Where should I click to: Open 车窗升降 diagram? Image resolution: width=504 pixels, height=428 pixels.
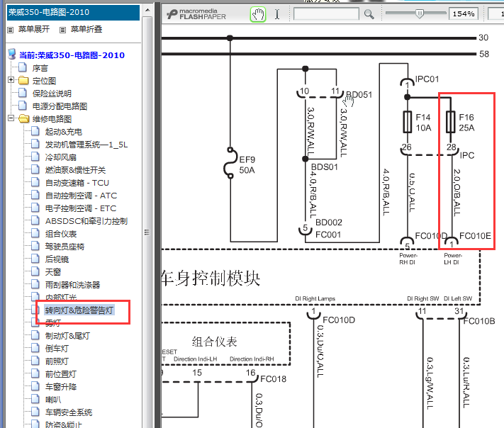pos(61,387)
